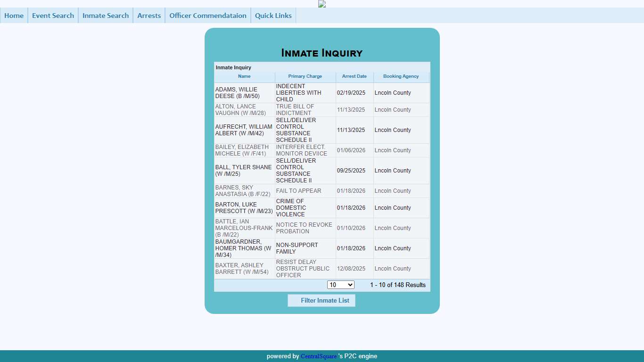Viewport: 644px width, 362px height.
Task: Open the Event Search menu
Action: [53, 16]
